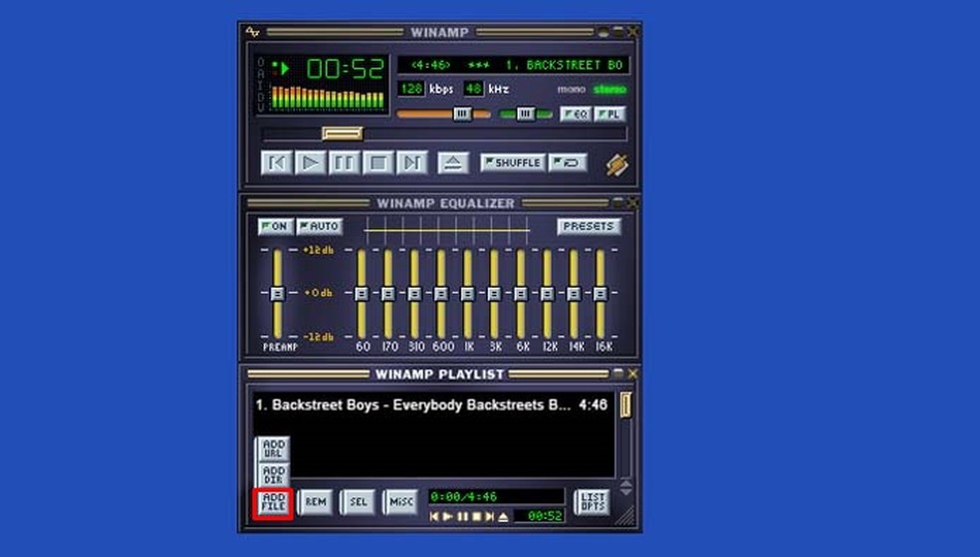This screenshot has height=557, width=980.
Task: Click the OAIDU clutterbar options strip
Action: (261, 85)
